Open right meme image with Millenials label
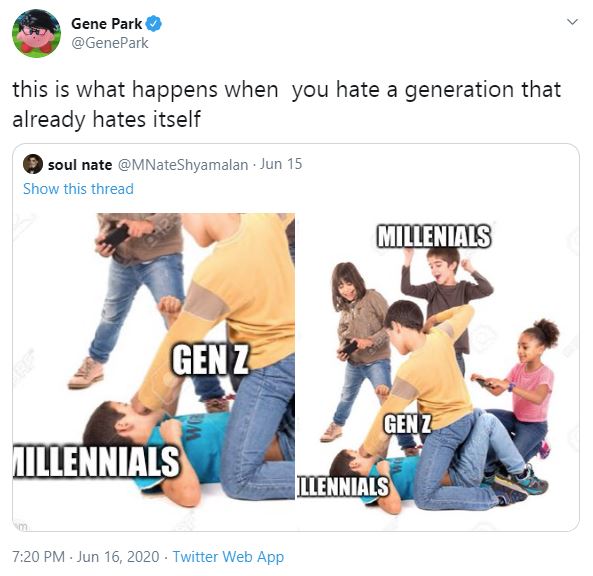593x576 pixels. (437, 357)
